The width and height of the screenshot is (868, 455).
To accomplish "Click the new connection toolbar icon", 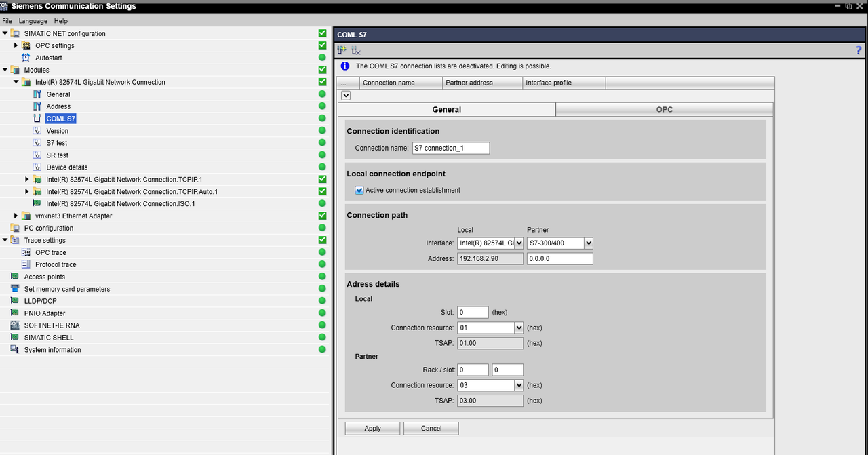I will click(342, 50).
